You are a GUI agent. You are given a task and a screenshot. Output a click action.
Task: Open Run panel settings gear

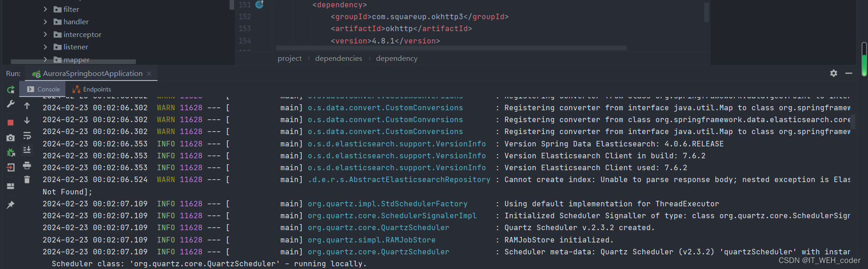point(834,73)
